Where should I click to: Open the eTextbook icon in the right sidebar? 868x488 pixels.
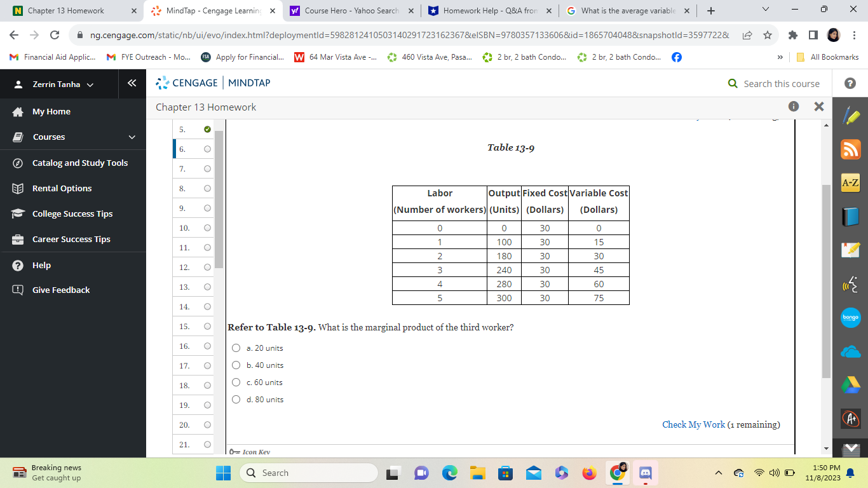click(x=850, y=216)
